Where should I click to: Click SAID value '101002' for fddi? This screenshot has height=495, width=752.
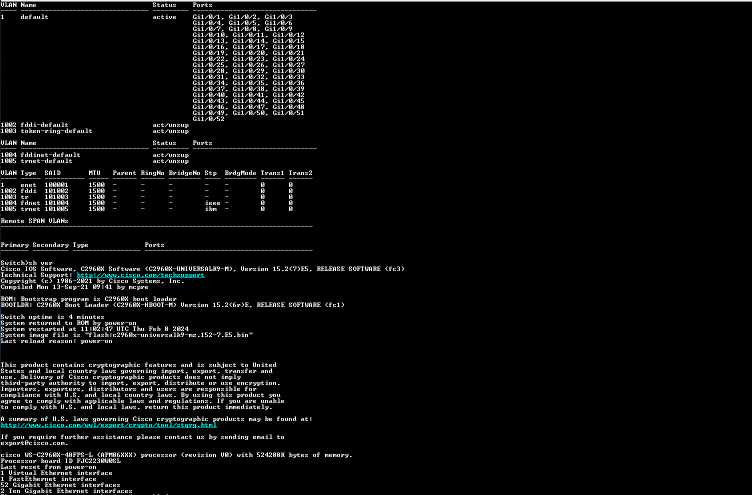[x=57, y=191]
